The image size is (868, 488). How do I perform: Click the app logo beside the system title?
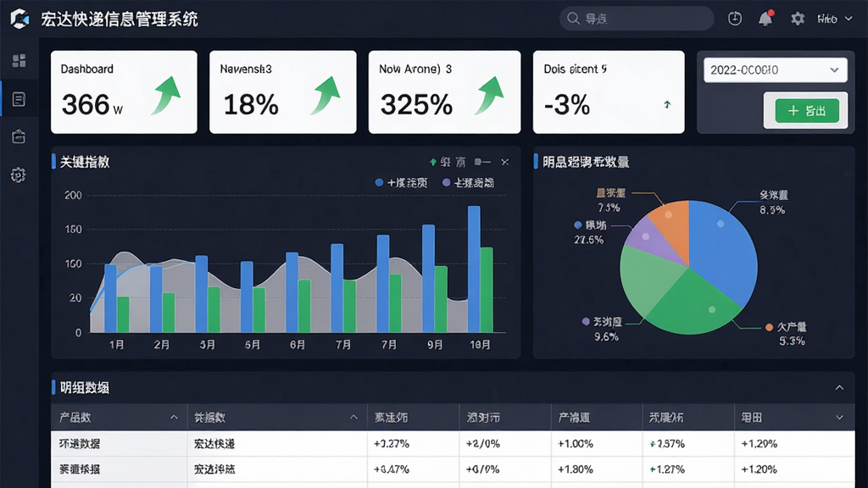[x=19, y=19]
